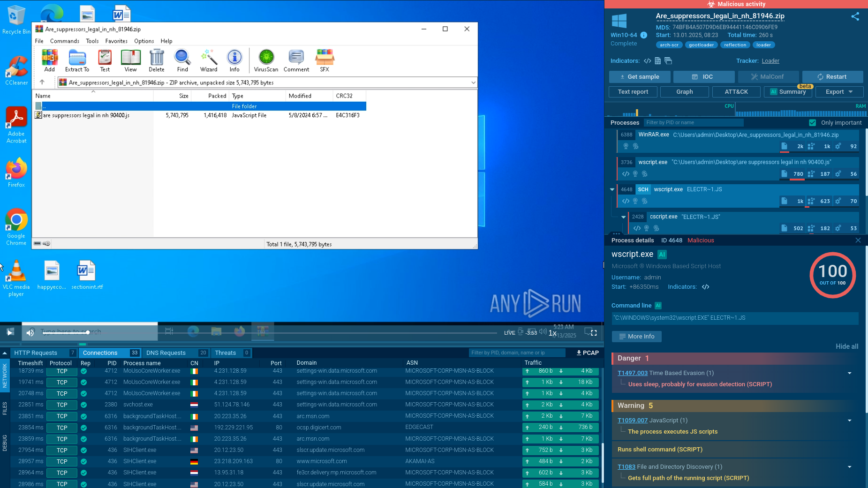
Task: Open fullscreen view of the recording
Action: click(x=594, y=332)
